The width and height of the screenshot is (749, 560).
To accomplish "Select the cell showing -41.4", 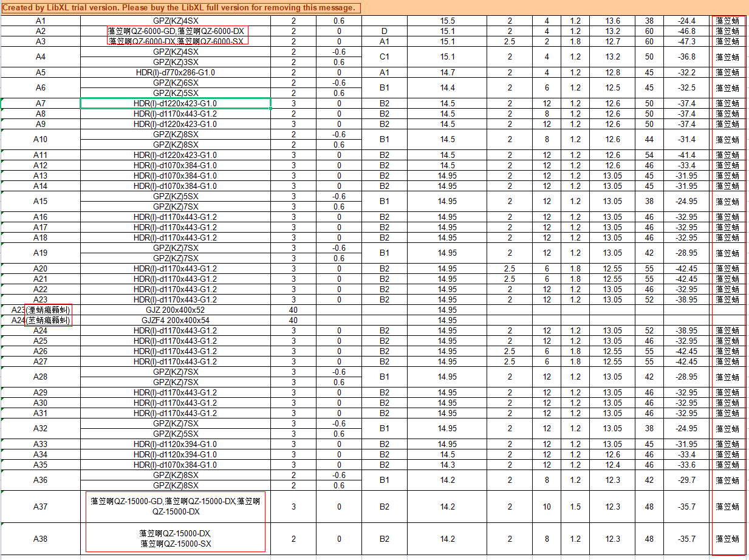I will (x=687, y=155).
